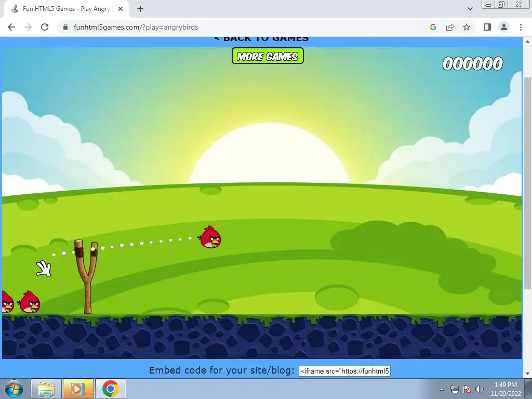The image size is (532, 399).
Task: Open File Explorer from taskbar
Action: click(x=46, y=389)
